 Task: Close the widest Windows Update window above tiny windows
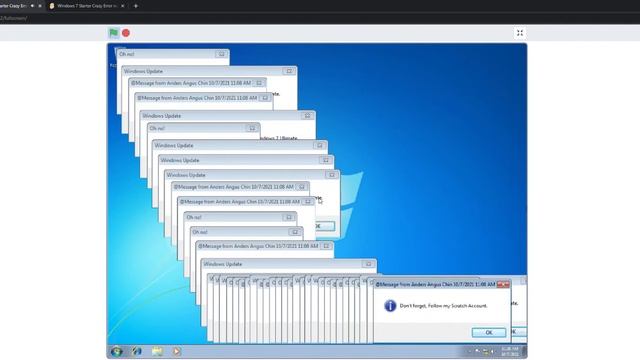tap(369, 264)
